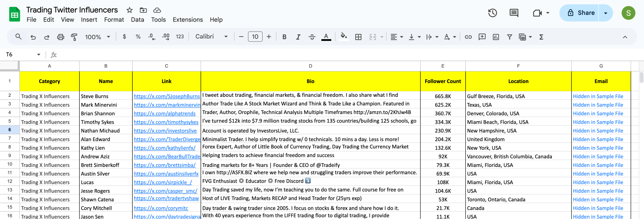644x219 pixels.
Task: Decrease decimal places
Action: coord(152,37)
